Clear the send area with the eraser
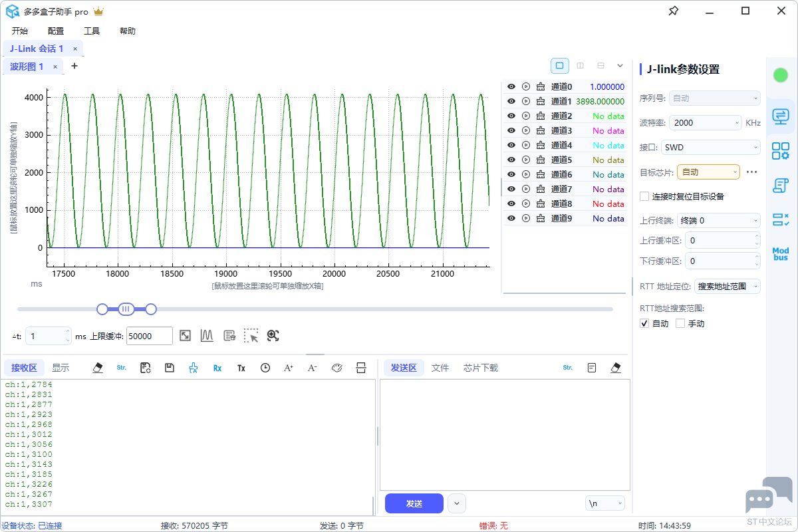The height and width of the screenshot is (532, 798). coord(615,368)
